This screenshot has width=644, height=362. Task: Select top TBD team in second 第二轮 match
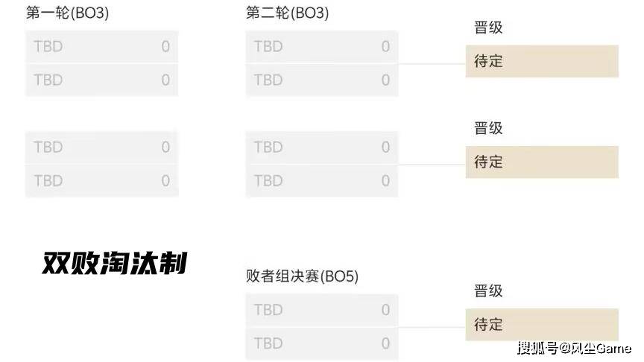point(321,147)
